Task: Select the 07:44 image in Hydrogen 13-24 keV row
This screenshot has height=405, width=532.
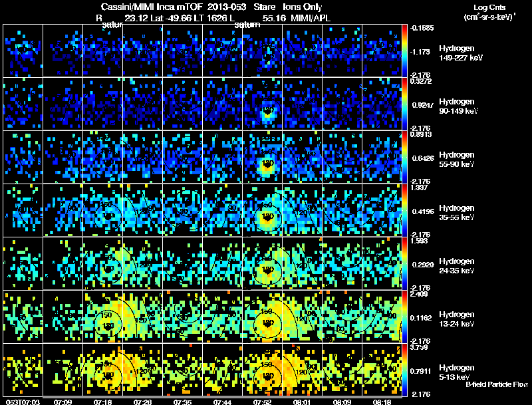Action: [222, 317]
